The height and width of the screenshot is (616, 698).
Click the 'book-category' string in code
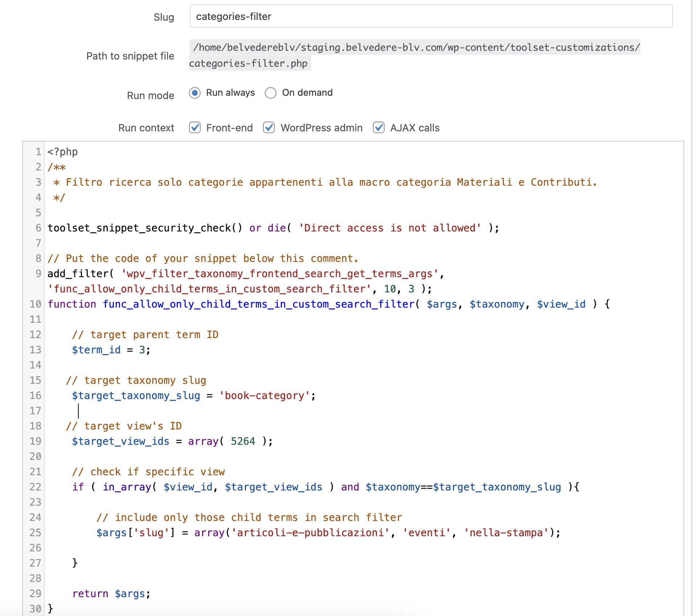pyautogui.click(x=264, y=395)
